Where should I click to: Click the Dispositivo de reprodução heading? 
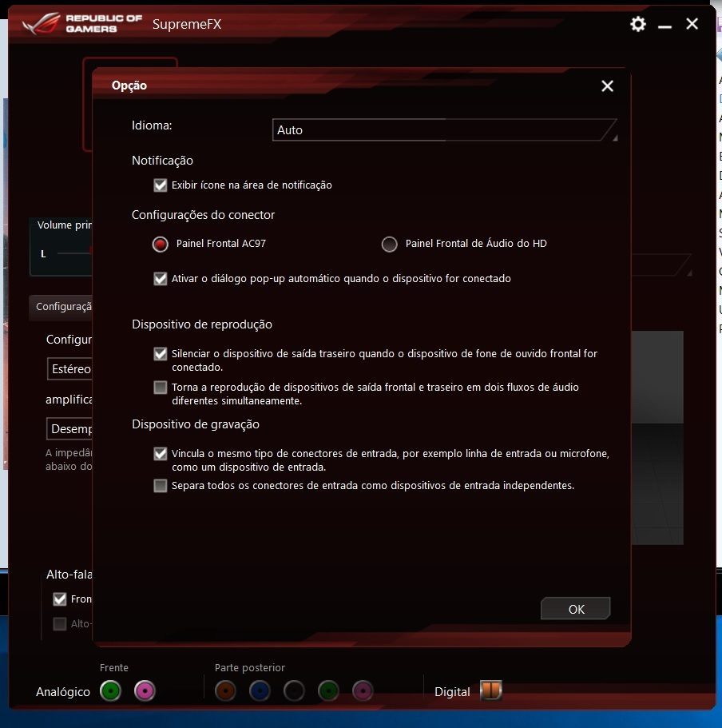click(202, 324)
